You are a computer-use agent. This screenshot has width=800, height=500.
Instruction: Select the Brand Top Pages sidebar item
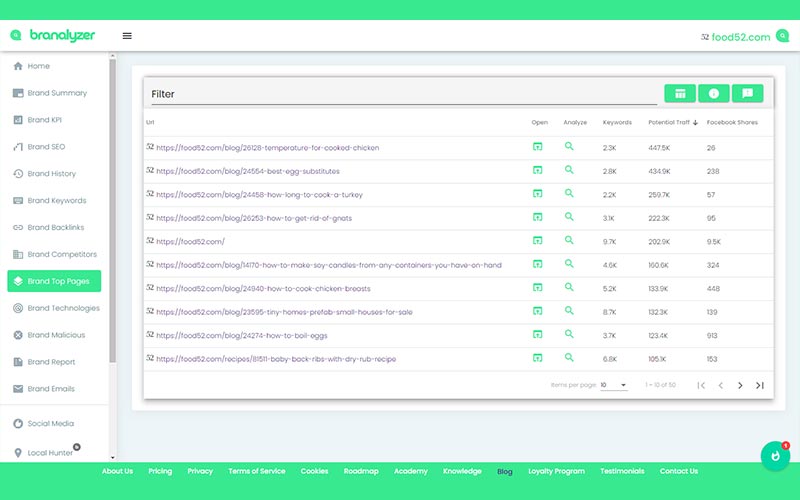click(54, 281)
